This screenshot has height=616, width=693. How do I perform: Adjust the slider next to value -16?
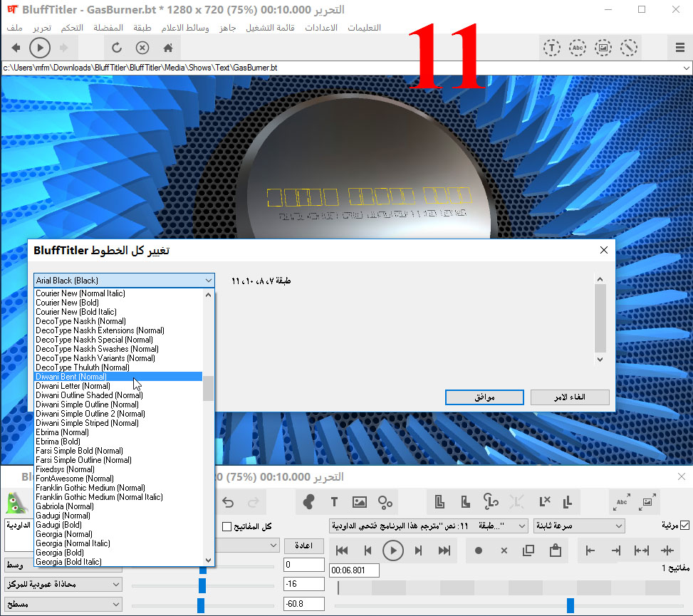(x=202, y=585)
